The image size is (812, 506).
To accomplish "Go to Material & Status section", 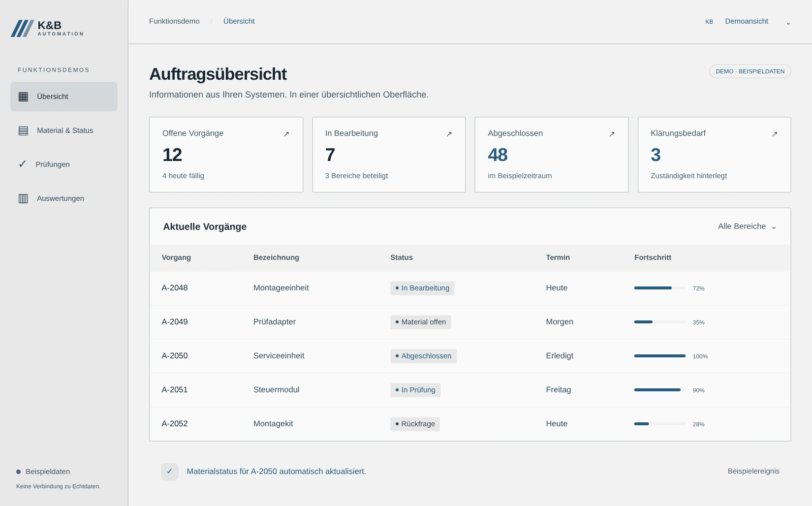I will pyautogui.click(x=64, y=130).
